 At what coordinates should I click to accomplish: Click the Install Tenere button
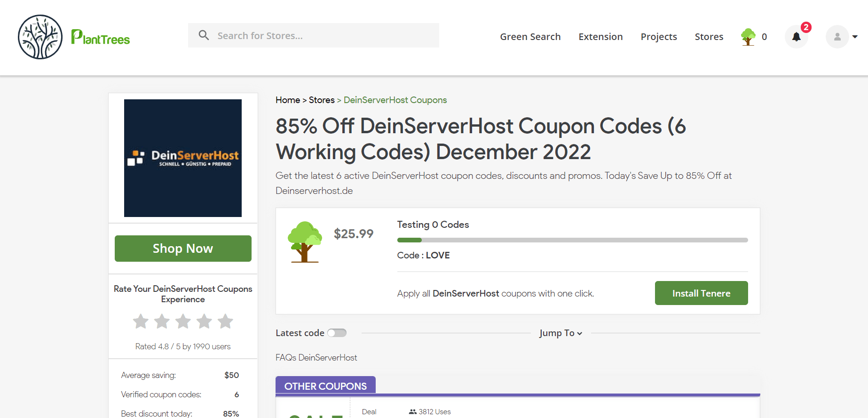click(x=701, y=293)
